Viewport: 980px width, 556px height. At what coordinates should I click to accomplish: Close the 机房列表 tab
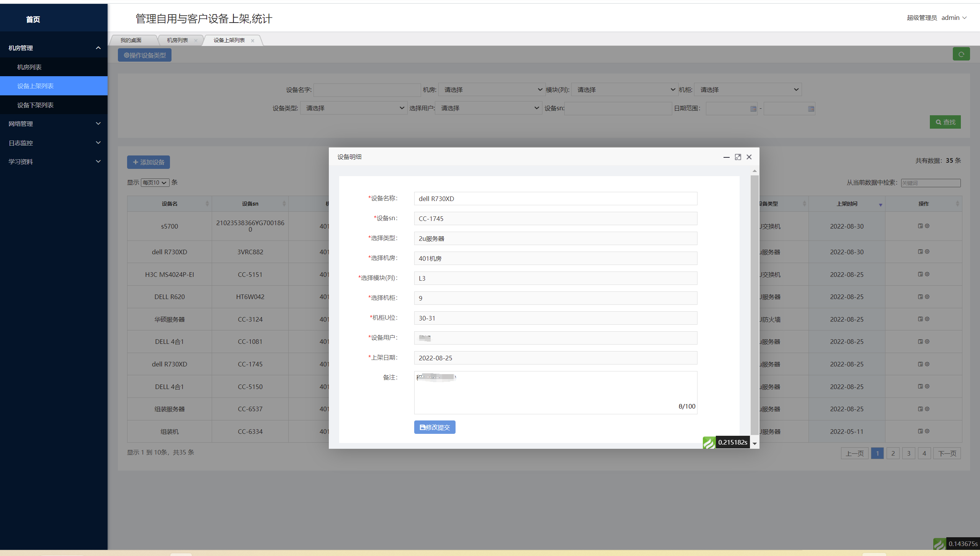pos(196,41)
